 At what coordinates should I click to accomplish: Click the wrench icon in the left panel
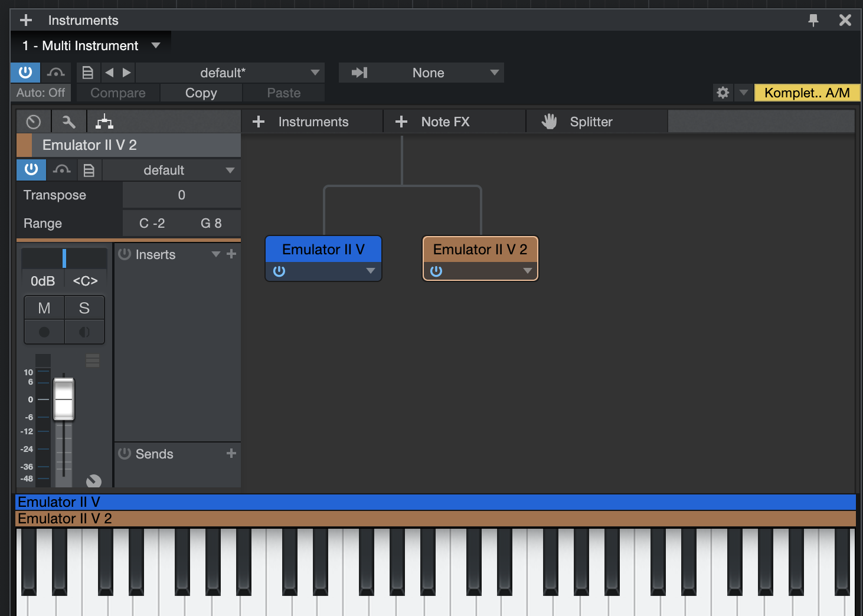pyautogui.click(x=68, y=122)
